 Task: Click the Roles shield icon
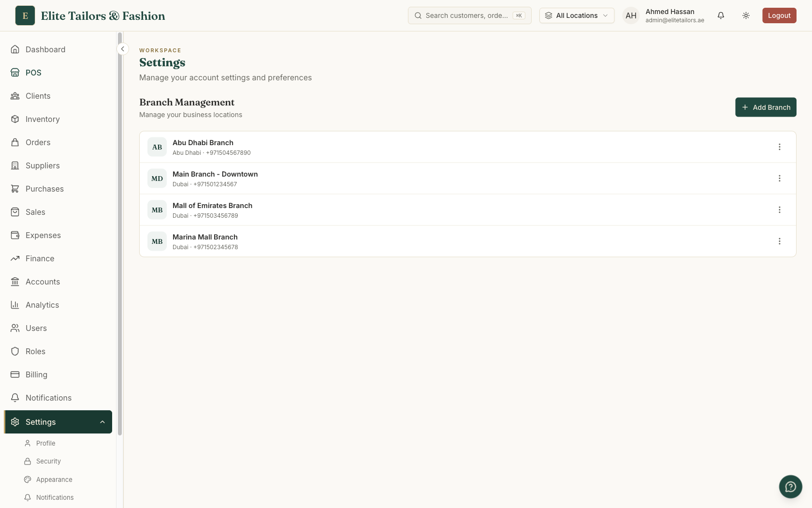(15, 351)
